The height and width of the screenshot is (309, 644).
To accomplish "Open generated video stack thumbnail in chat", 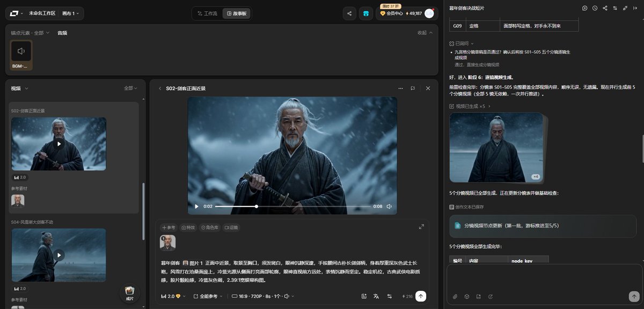I will (x=496, y=148).
